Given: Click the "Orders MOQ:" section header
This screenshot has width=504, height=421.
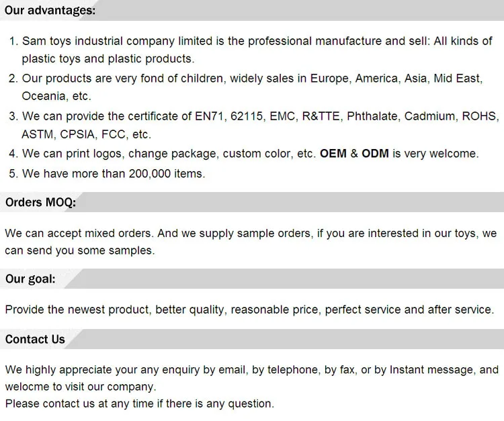Looking at the screenshot, I should pos(40,202).
